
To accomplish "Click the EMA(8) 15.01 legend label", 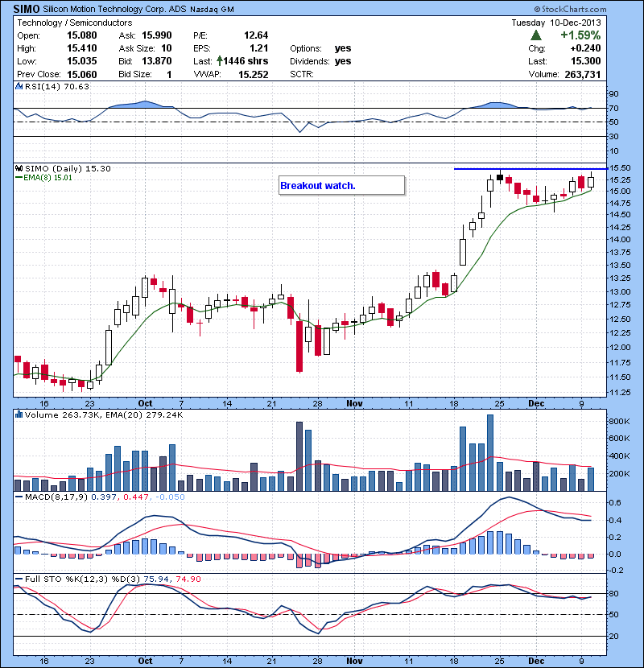I will (47, 178).
